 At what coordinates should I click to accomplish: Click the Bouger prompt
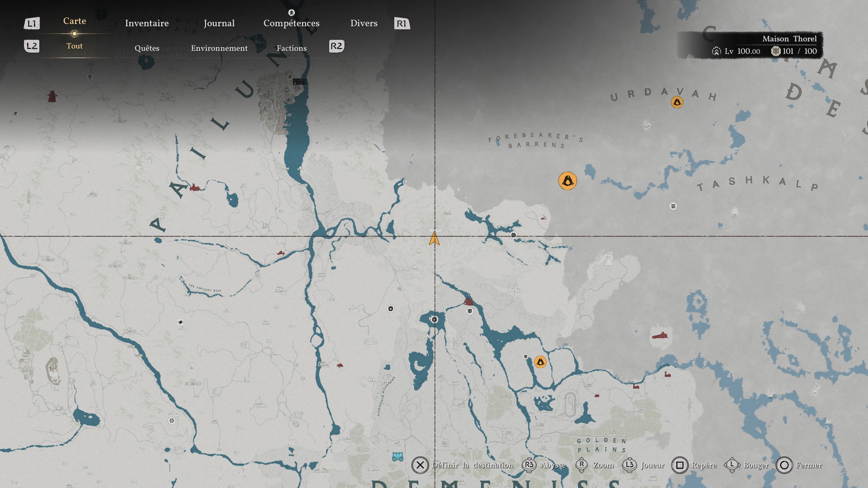pyautogui.click(x=756, y=465)
